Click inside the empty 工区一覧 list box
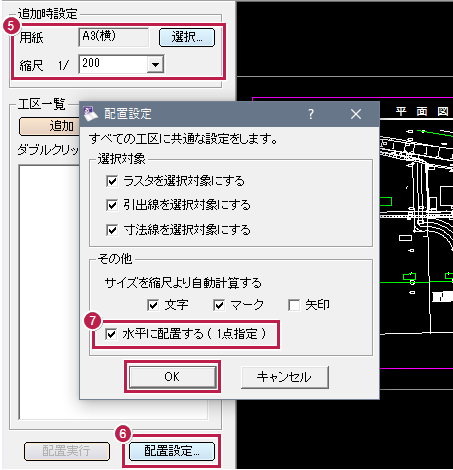Image resolution: width=453 pixels, height=470 pixels. pos(49,292)
